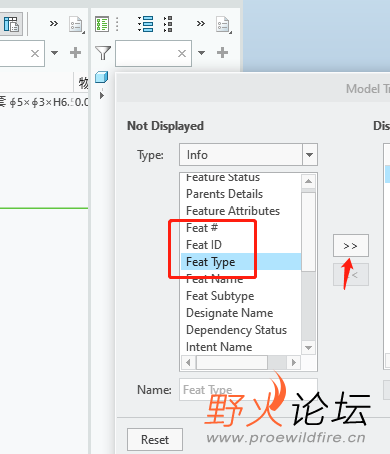Open second panel tree settings icon
Screen dimensions: 390x454
223,24
